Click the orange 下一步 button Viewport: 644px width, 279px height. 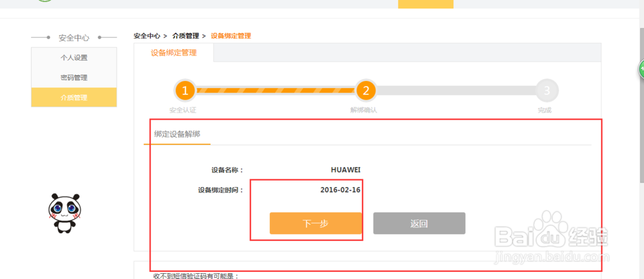pyautogui.click(x=316, y=223)
